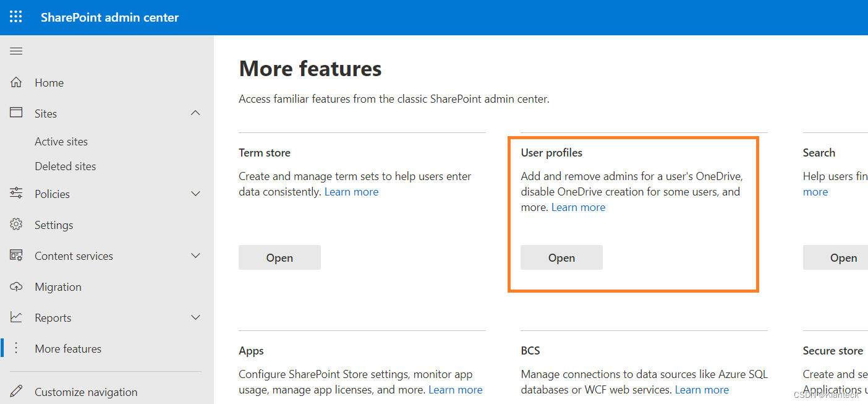The width and height of the screenshot is (868, 404).
Task: Collapse the Sites section
Action: click(x=196, y=113)
